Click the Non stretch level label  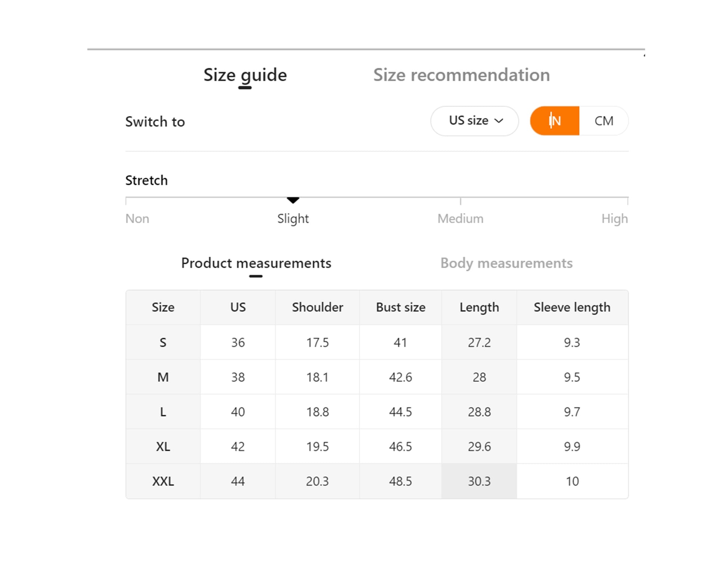[x=137, y=219]
